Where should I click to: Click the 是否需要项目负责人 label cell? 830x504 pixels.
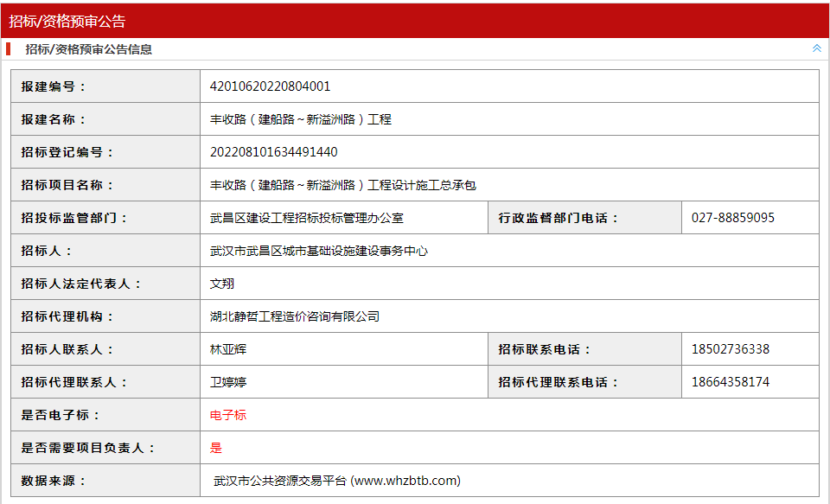click(105, 447)
